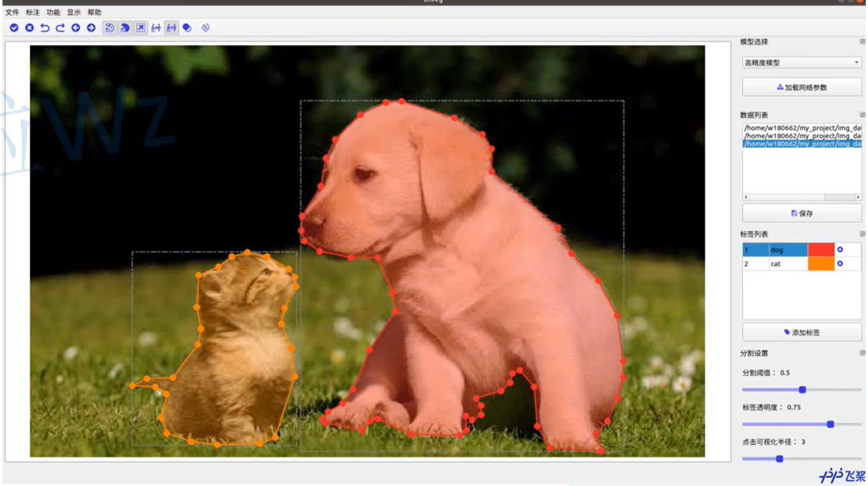
Task: Click the last toolbar icon with arrow shape
Action: (x=205, y=28)
